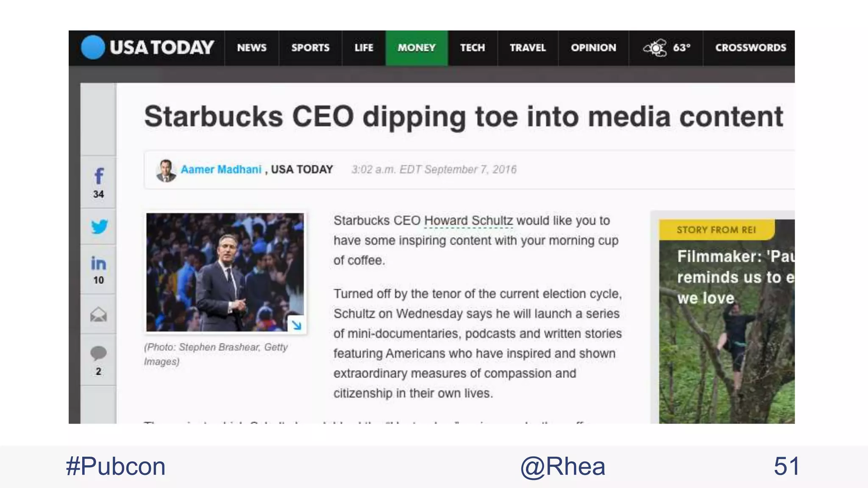
Task: Select the LIFE menu item
Action: pos(364,48)
